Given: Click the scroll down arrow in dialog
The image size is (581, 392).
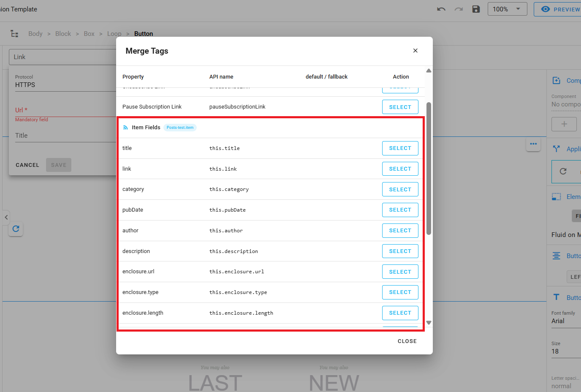Looking at the screenshot, I should click(x=429, y=323).
